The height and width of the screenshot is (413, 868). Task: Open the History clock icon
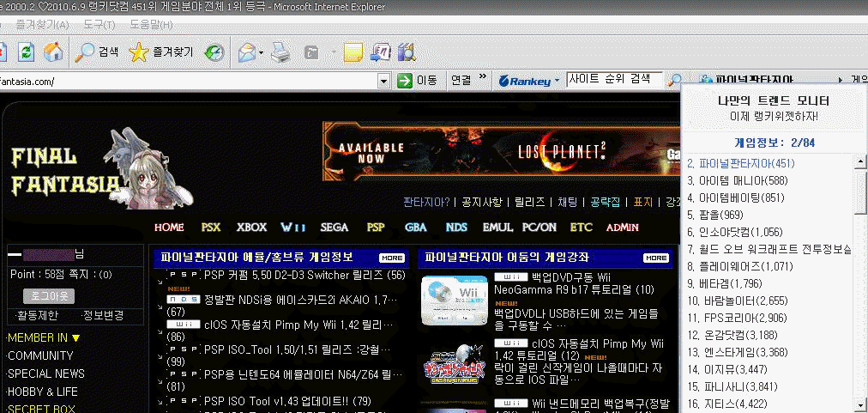coord(214,52)
